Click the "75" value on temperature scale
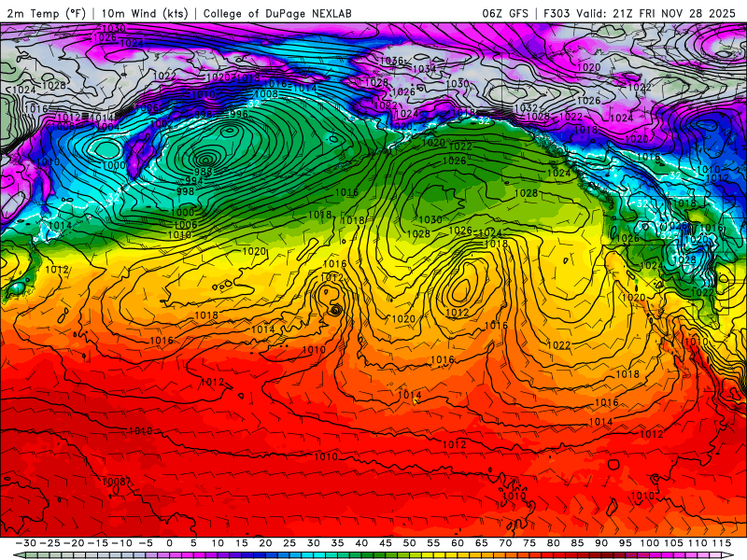Viewport: 747px width, 560px height. click(x=529, y=543)
